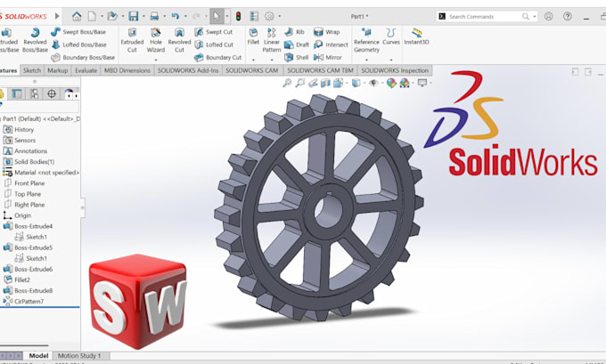This screenshot has height=364, width=606.
Task: Switch to the Evaluate tab
Action: (x=86, y=70)
